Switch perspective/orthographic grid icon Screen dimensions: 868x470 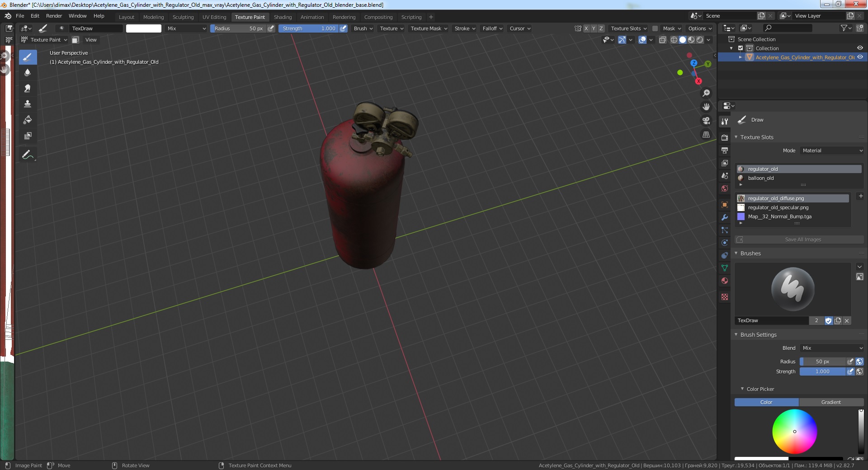pos(706,135)
